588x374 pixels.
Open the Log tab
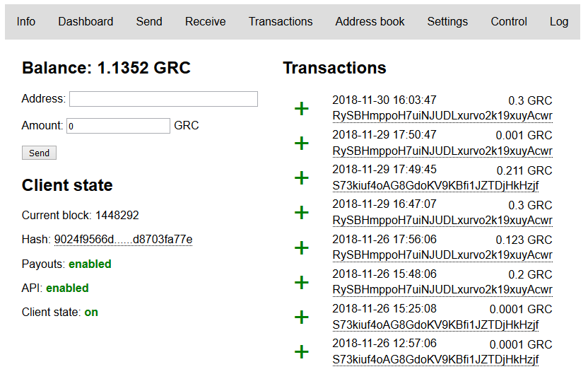coord(559,22)
